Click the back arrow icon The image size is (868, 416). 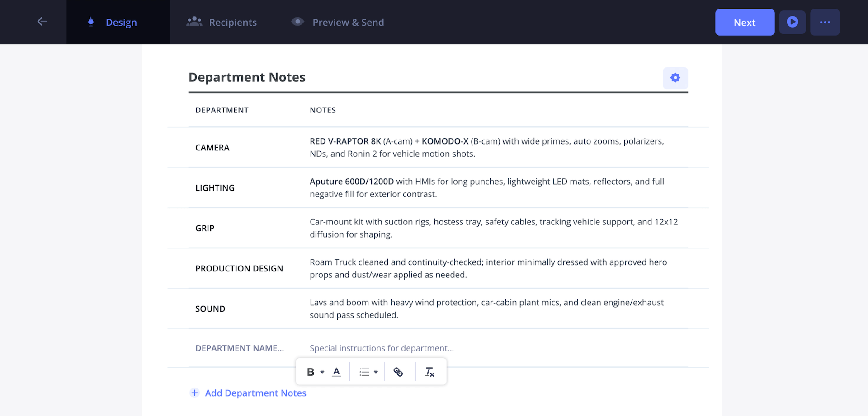point(42,22)
